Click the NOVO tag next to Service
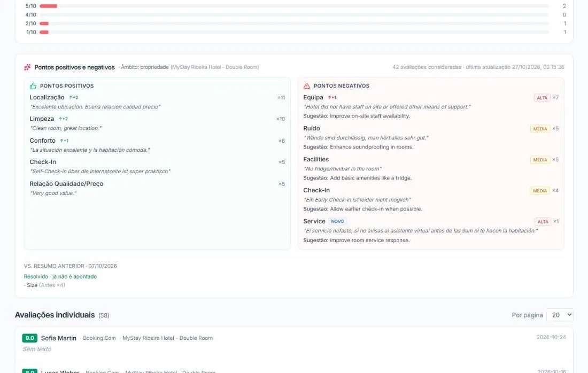The image size is (588, 373). 337,221
